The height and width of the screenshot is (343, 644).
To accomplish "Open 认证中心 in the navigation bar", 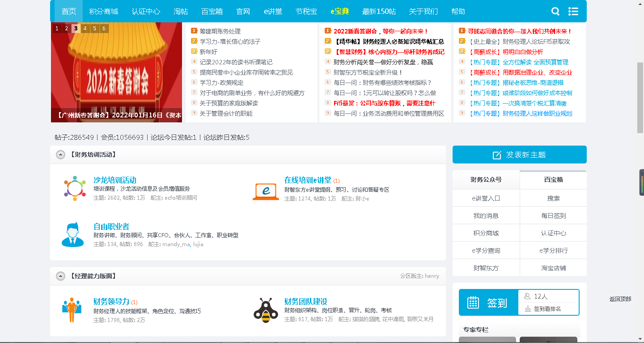I will pos(146,12).
